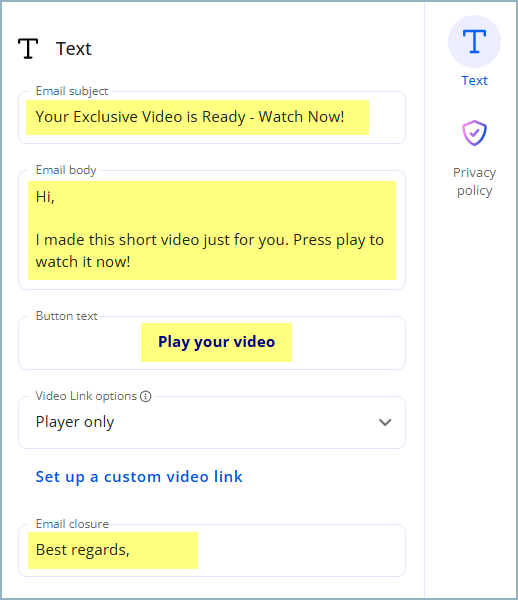Click the T icon beside the Text heading

(x=28, y=49)
